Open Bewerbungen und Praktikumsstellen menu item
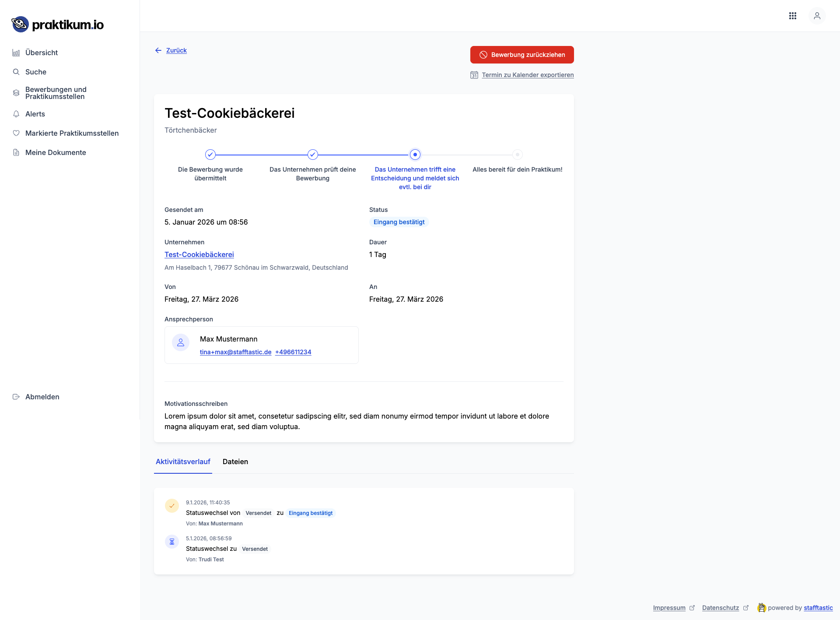840x620 pixels. pos(56,93)
